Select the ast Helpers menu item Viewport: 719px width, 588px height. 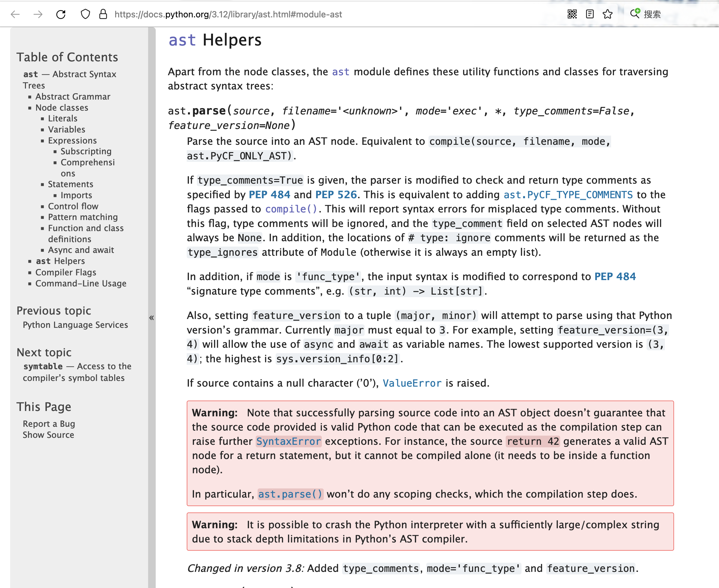(x=59, y=261)
